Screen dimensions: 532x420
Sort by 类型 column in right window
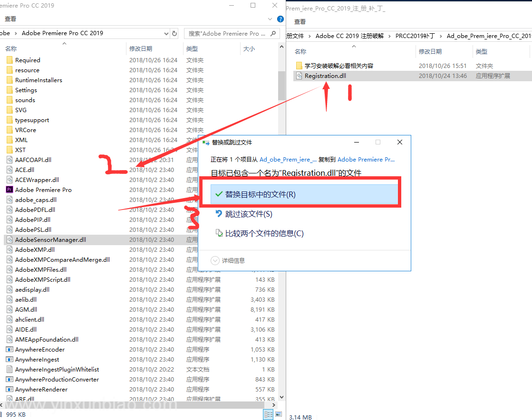tap(482, 51)
